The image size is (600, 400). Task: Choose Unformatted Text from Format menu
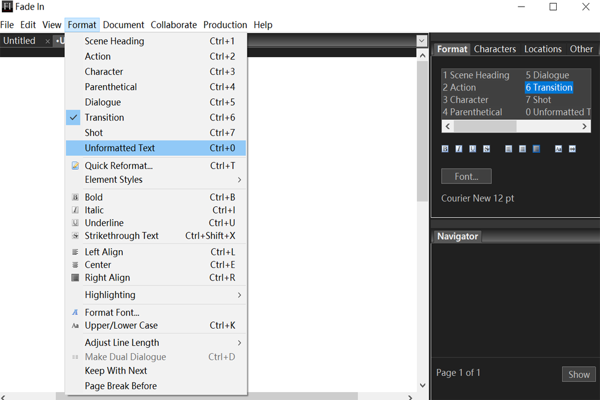point(120,148)
